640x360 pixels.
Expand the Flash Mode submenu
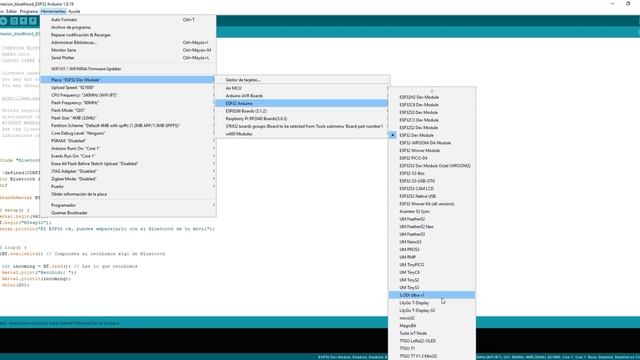128,110
